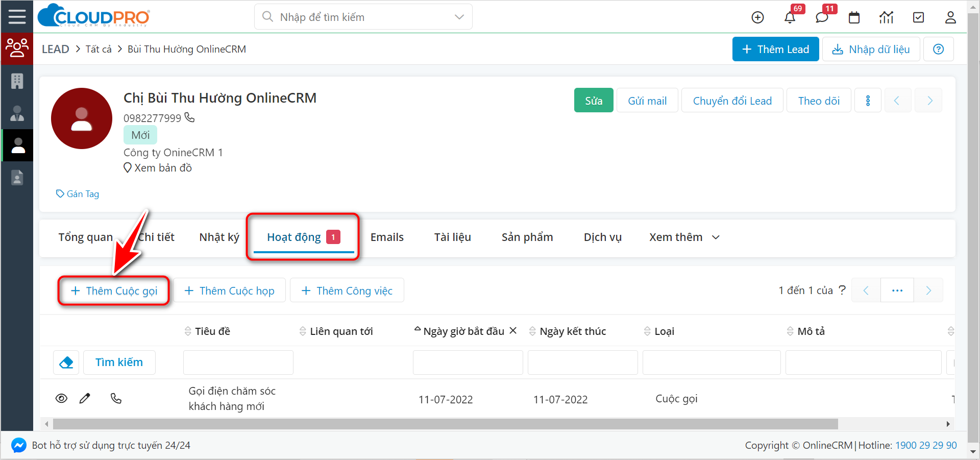This screenshot has width=980, height=460.
Task: Click the horizontal table scrollbar
Action: click(x=445, y=424)
